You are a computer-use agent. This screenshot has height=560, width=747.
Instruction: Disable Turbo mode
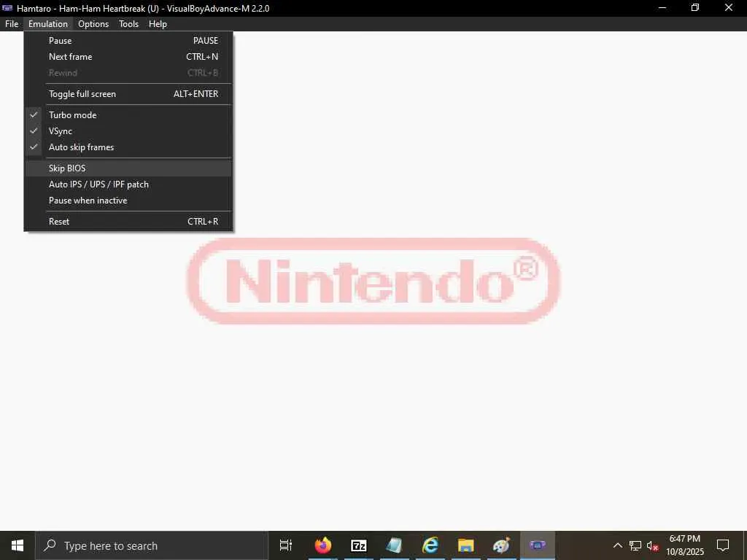click(x=128, y=114)
